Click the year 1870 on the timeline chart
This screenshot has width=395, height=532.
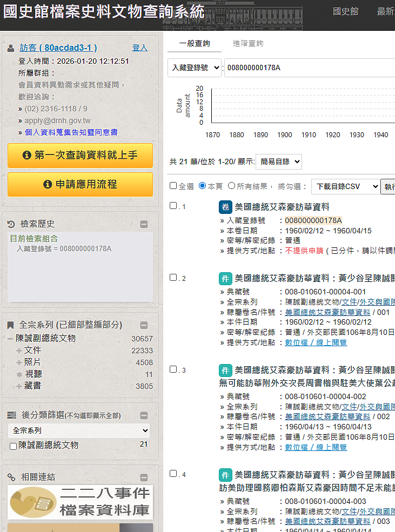tap(212, 135)
